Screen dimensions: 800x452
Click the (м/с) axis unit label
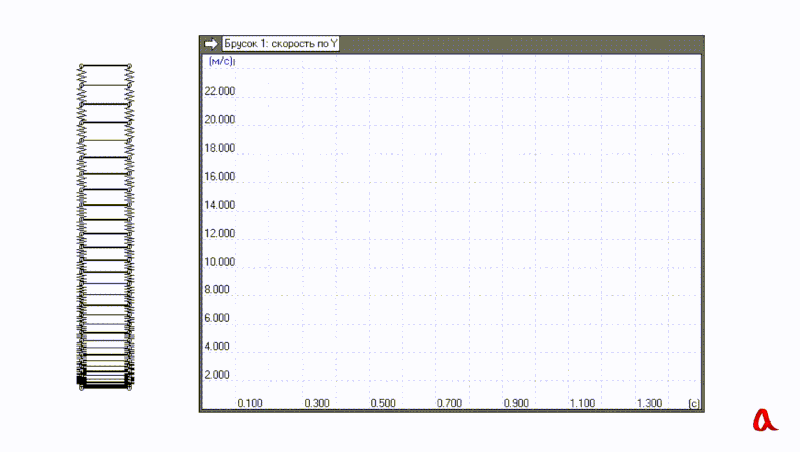[x=221, y=61]
